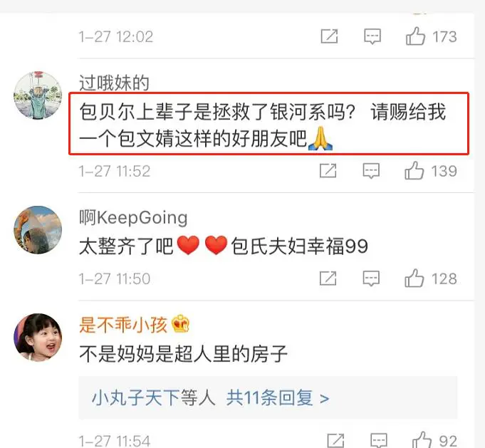Reply to the 12:02 comment
Image resolution: width=485 pixels, height=448 pixels.
(x=372, y=36)
